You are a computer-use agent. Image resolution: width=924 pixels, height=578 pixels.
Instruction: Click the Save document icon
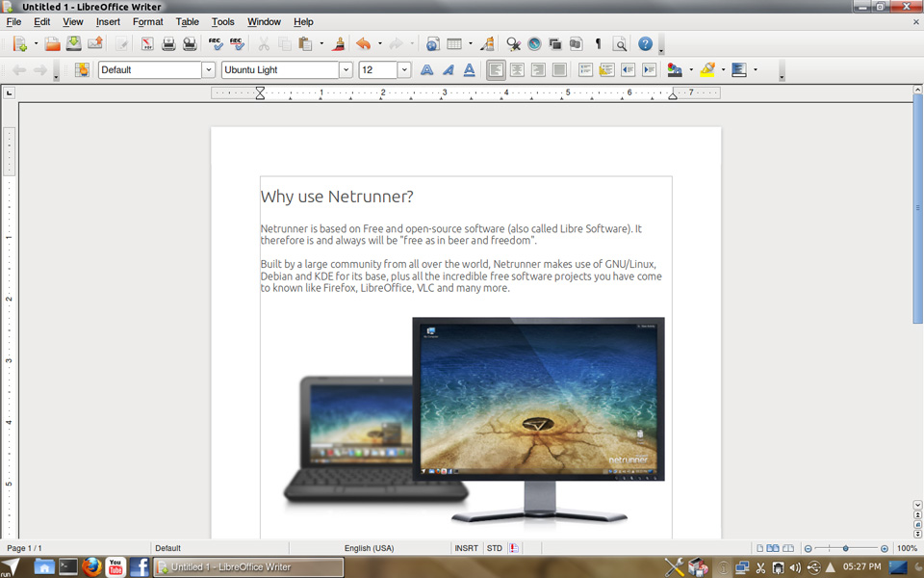73,44
